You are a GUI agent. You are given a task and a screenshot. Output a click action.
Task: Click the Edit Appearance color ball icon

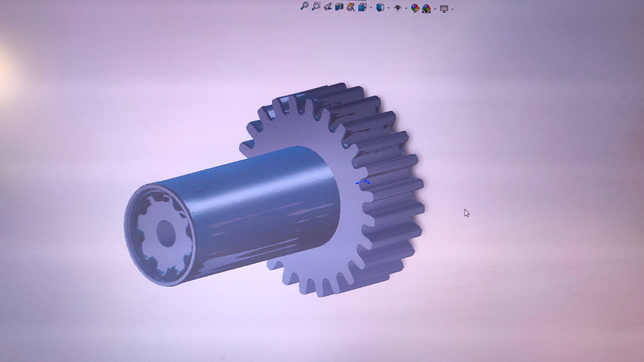click(x=415, y=9)
